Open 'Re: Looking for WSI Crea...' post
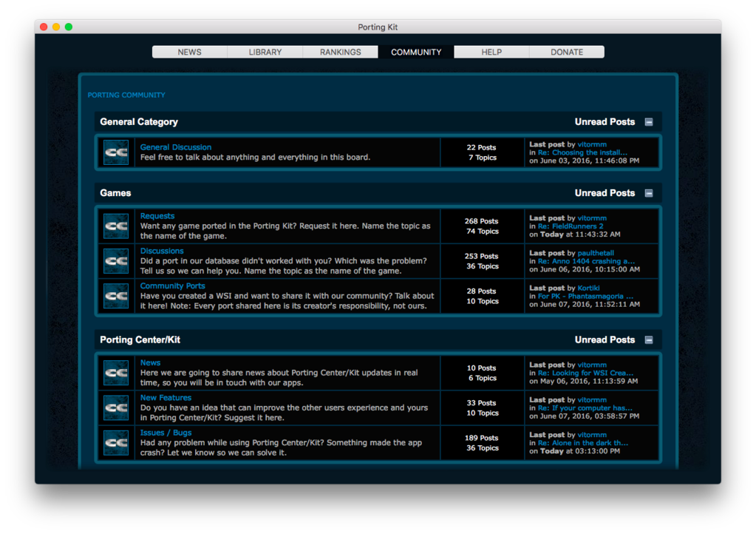The height and width of the screenshot is (534, 756). point(586,373)
